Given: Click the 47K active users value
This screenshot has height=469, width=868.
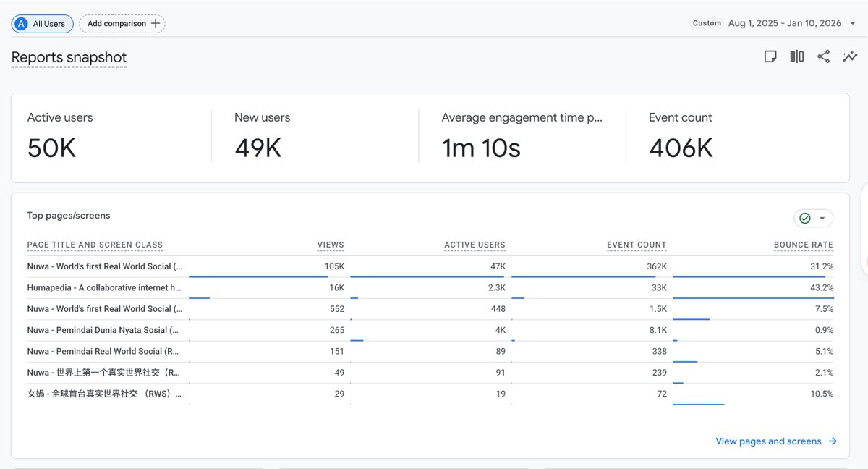Looking at the screenshot, I should (x=498, y=266).
